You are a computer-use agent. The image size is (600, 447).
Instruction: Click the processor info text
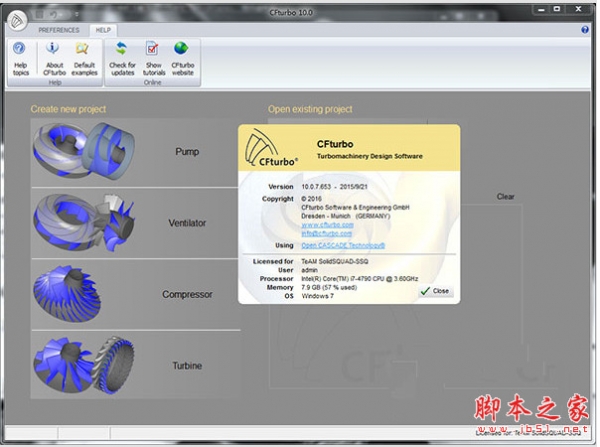(x=360, y=279)
